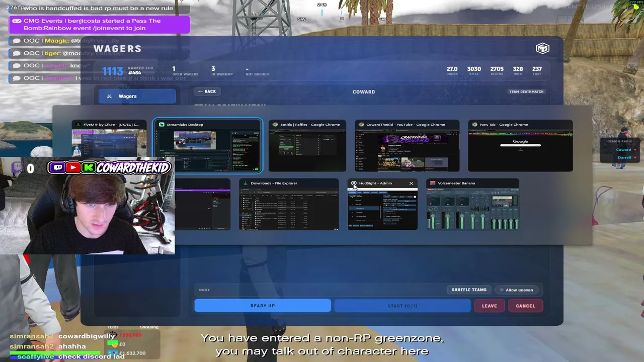
Task: Switch to CowardTheKid YouTube Chrome window
Action: pos(407,146)
